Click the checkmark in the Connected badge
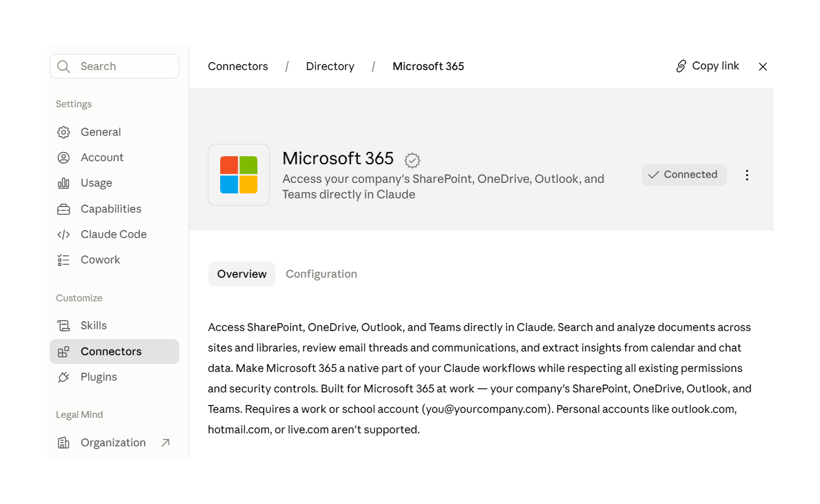This screenshot has height=504, width=820. [x=653, y=175]
